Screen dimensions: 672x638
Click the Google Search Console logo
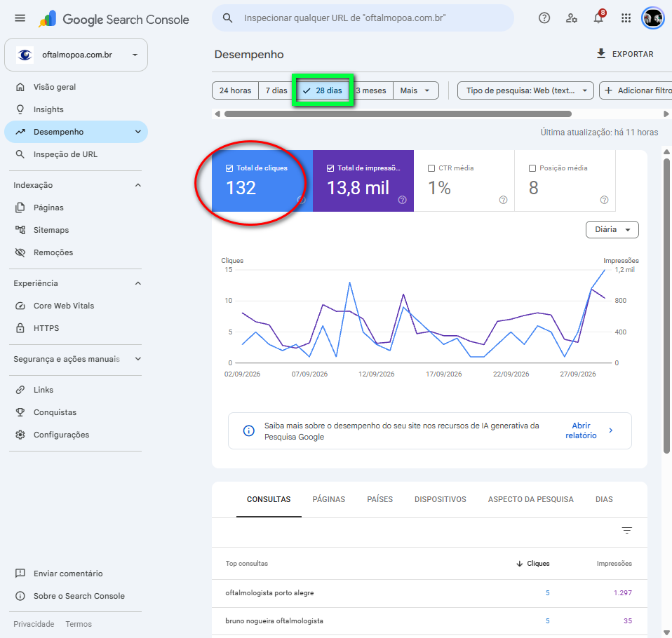click(114, 20)
